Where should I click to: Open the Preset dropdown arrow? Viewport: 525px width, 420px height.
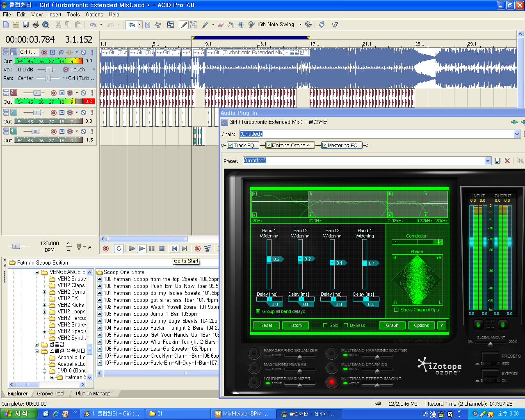click(x=488, y=161)
